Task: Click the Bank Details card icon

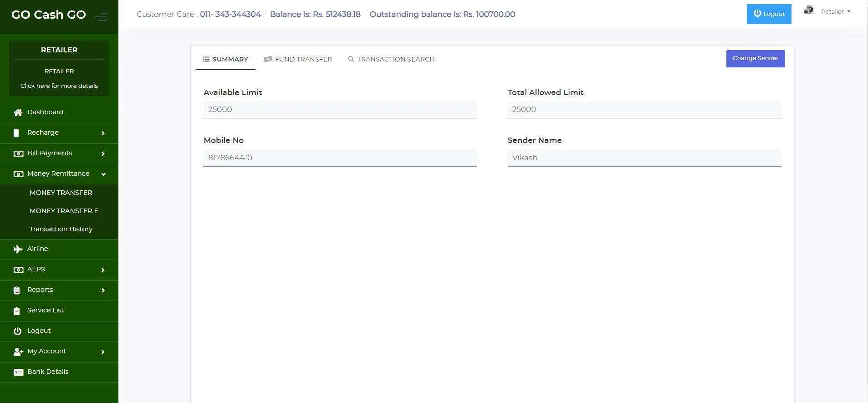Action: pos(18,372)
